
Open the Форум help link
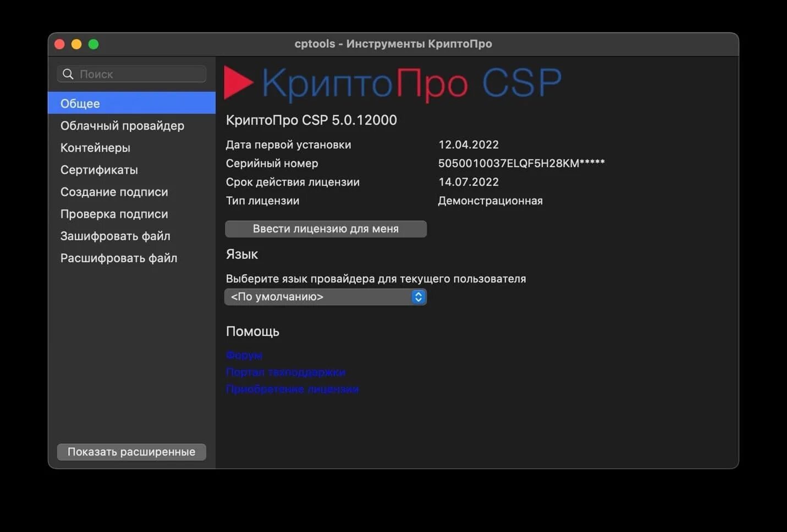point(244,355)
